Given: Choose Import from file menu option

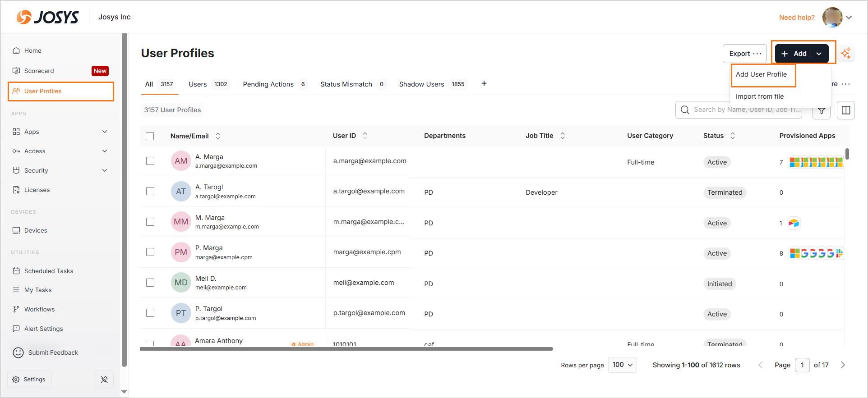Looking at the screenshot, I should pos(760,96).
